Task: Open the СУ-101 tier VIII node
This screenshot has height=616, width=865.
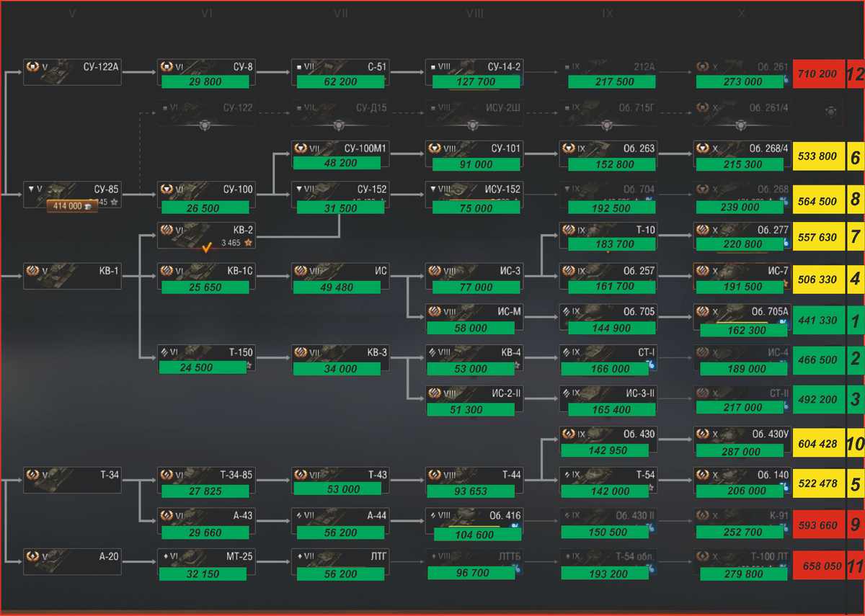Action: click(x=474, y=153)
